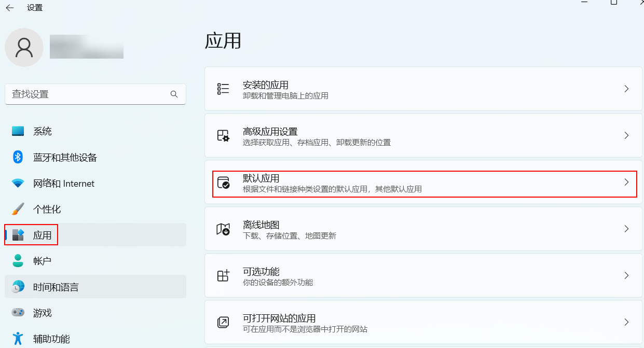The height and width of the screenshot is (348, 644).
Task: Click the Bluetooth icon in sidebar
Action: pos(18,157)
